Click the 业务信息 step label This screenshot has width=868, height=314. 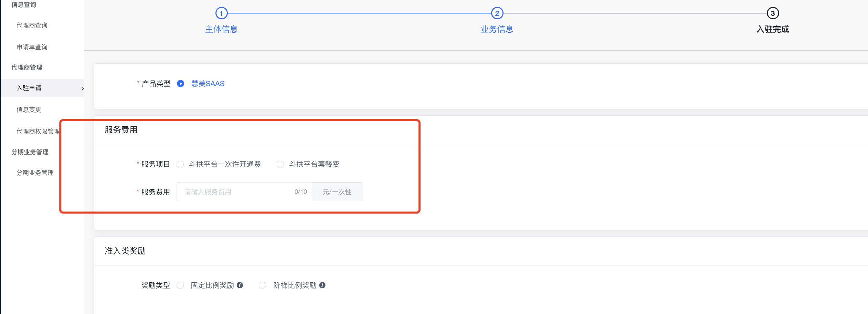[x=497, y=29]
